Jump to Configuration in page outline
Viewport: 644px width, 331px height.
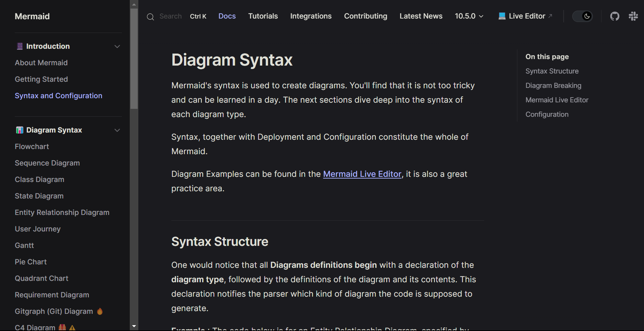point(547,114)
